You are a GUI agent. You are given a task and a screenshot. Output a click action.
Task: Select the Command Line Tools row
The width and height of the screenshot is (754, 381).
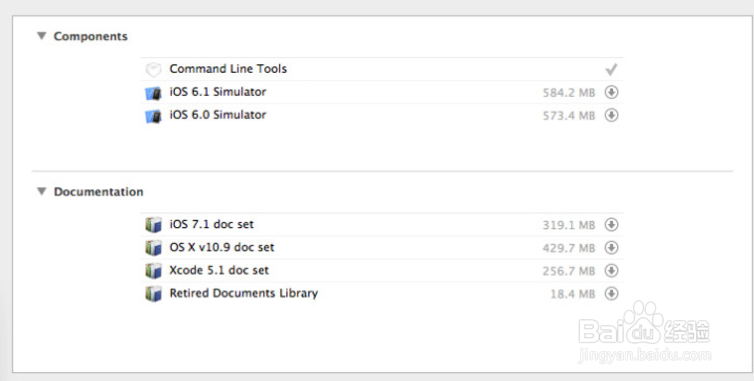tap(382, 69)
